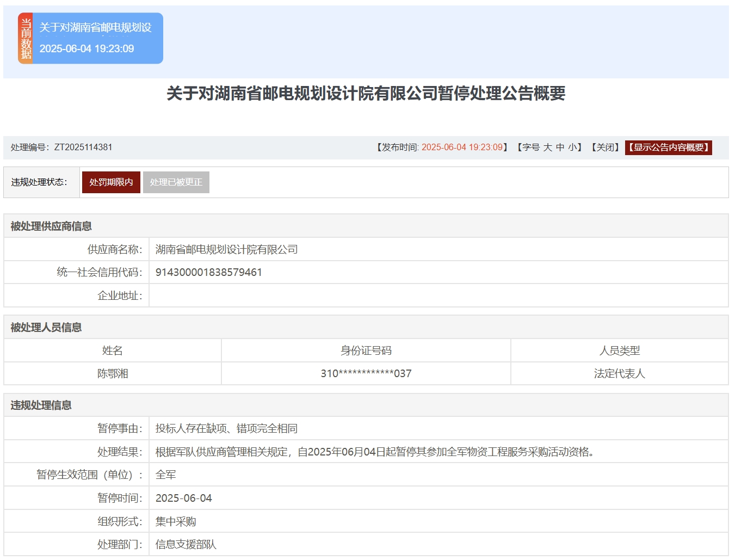Set font size to 小

(573, 147)
